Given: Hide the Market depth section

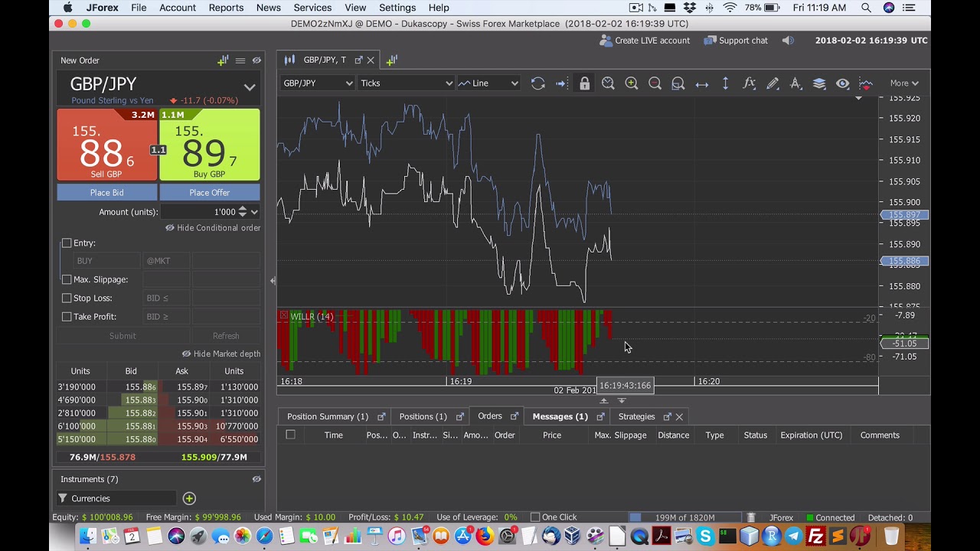Looking at the screenshot, I should 221,354.
